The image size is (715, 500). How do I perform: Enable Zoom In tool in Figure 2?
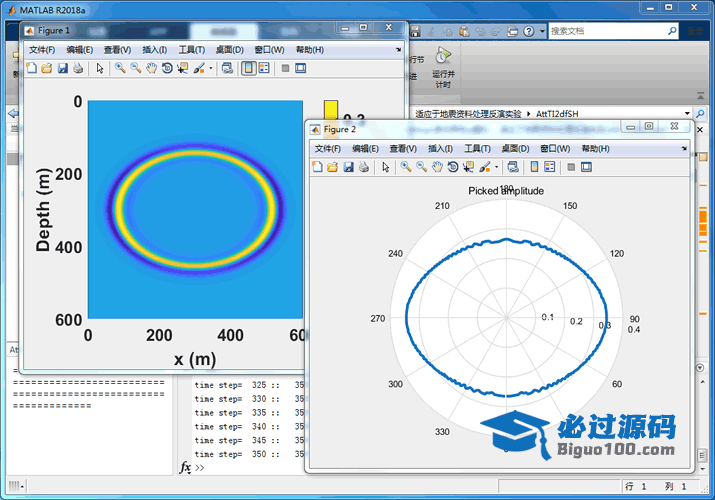click(x=405, y=167)
